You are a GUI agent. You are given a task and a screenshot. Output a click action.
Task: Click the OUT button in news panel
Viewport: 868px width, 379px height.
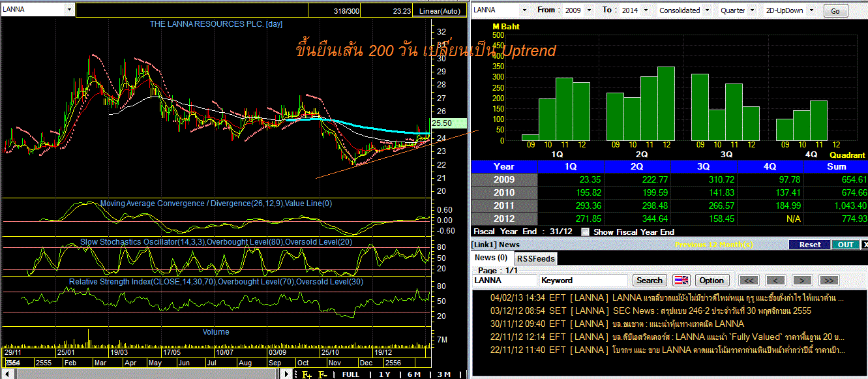pyautogui.click(x=845, y=245)
